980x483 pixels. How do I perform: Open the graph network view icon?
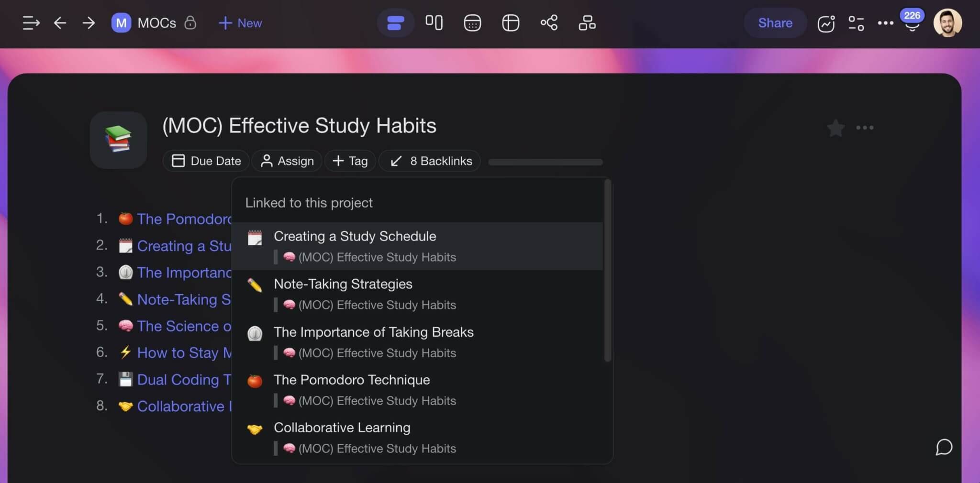point(549,22)
